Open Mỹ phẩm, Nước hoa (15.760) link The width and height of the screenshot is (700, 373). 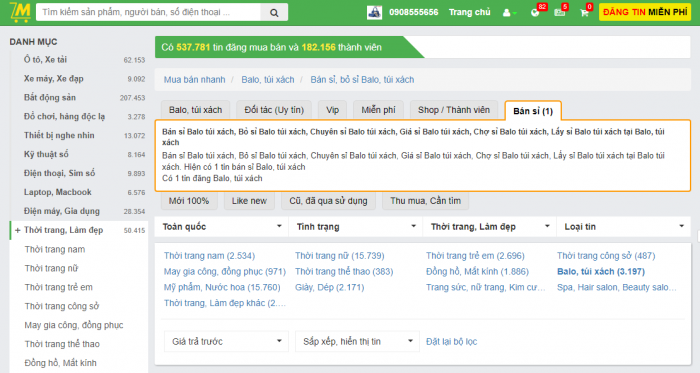click(x=222, y=287)
